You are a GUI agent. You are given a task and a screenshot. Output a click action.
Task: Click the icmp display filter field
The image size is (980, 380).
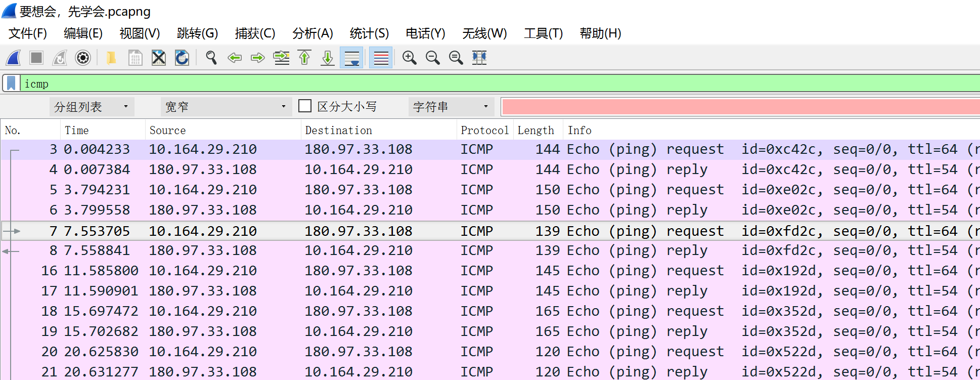click(500, 83)
